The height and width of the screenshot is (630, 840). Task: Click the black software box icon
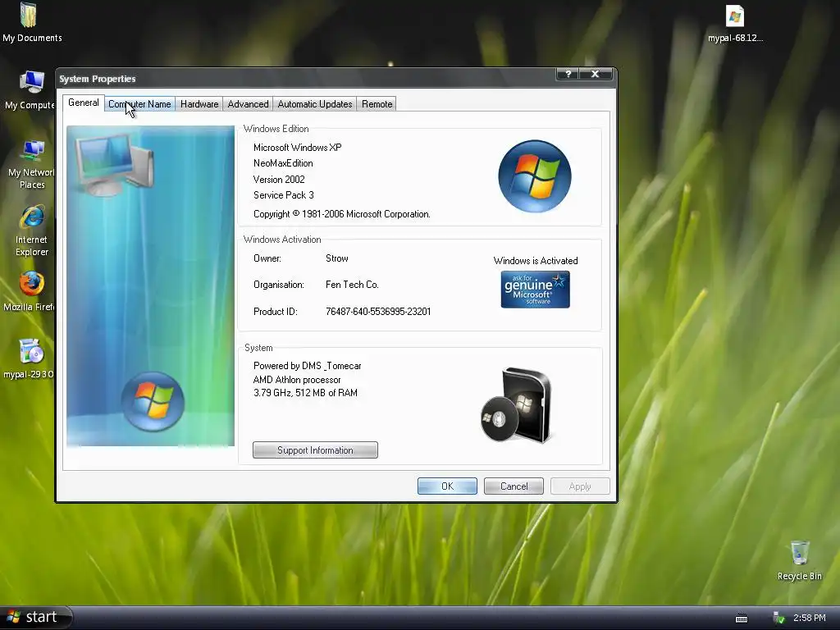pos(517,405)
